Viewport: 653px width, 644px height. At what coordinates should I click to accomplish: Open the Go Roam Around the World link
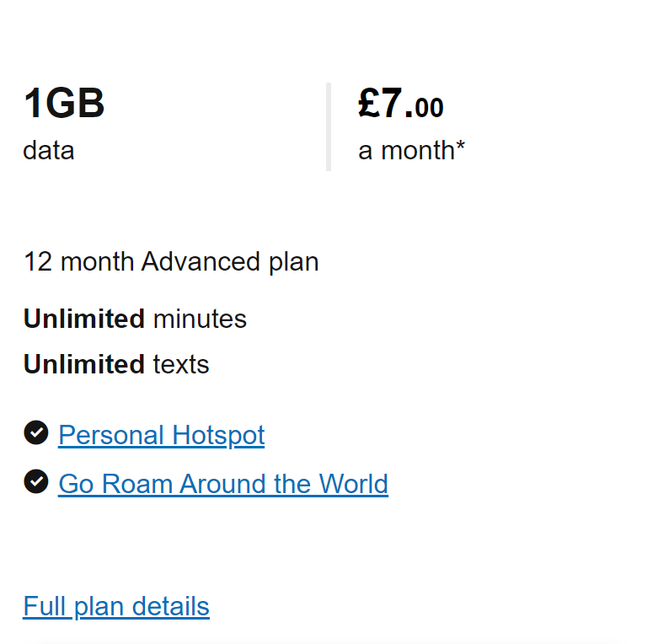click(x=223, y=484)
